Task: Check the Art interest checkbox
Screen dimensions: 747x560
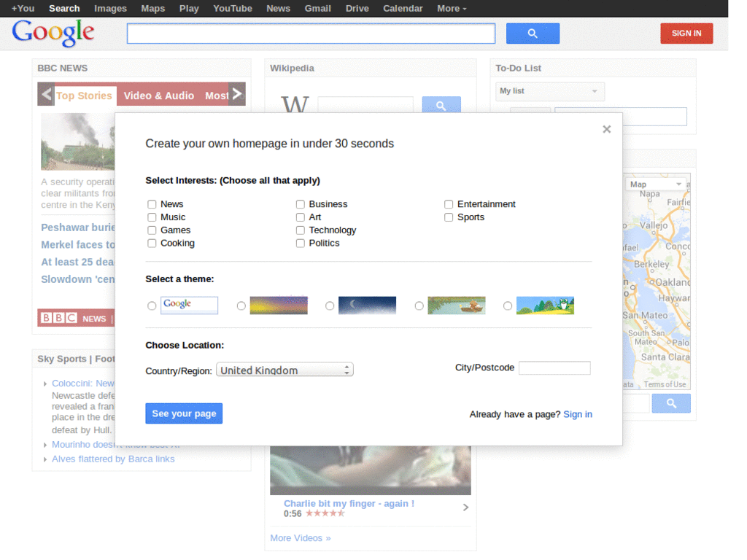Action: point(300,217)
